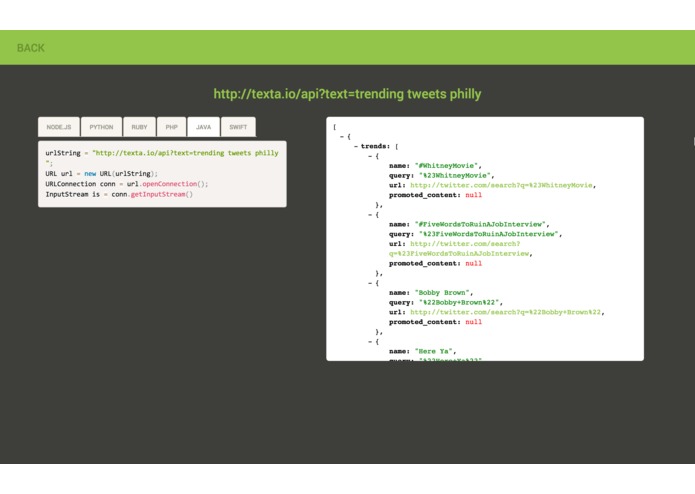The image size is (695, 494).
Task: Click the 'URL url = new URL(urlString)' line
Action: pyautogui.click(x=102, y=174)
